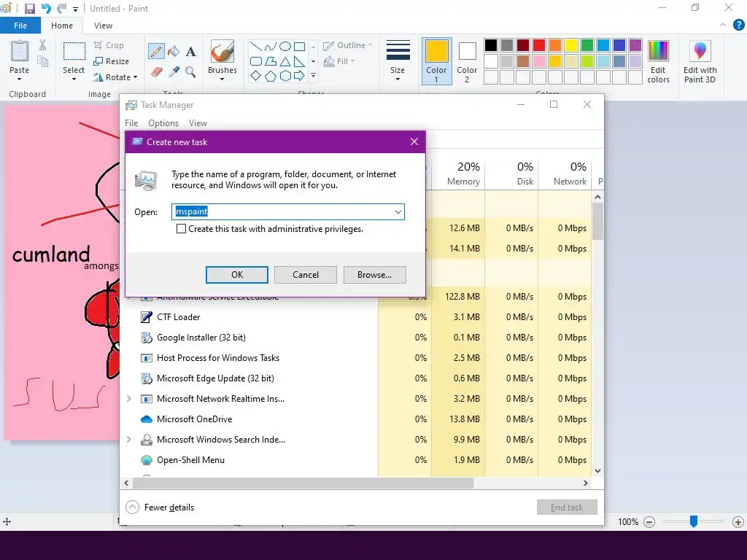Click the Copy icon in Clipboard group
The image size is (747, 560).
click(43, 61)
